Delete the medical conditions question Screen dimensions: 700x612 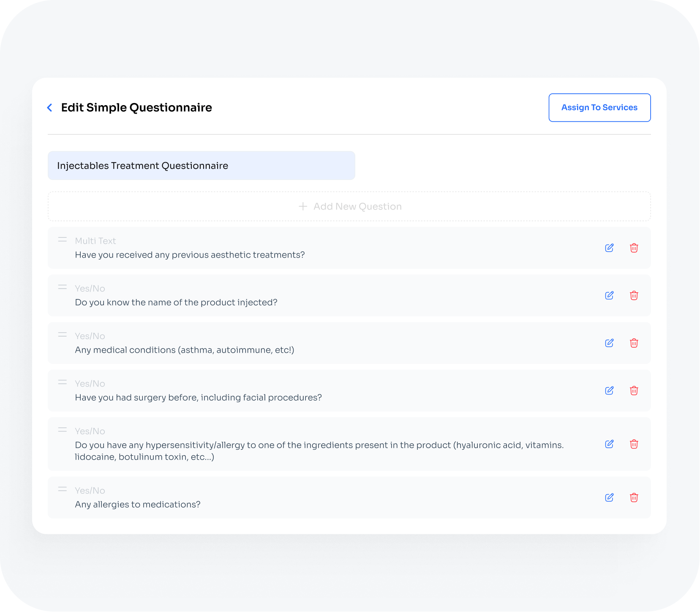tap(634, 343)
